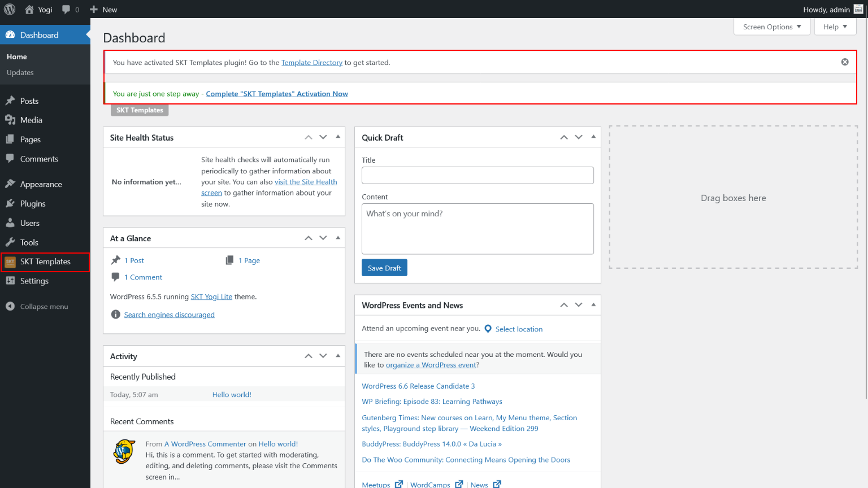Go to SKT Templates menu item

(x=45, y=262)
